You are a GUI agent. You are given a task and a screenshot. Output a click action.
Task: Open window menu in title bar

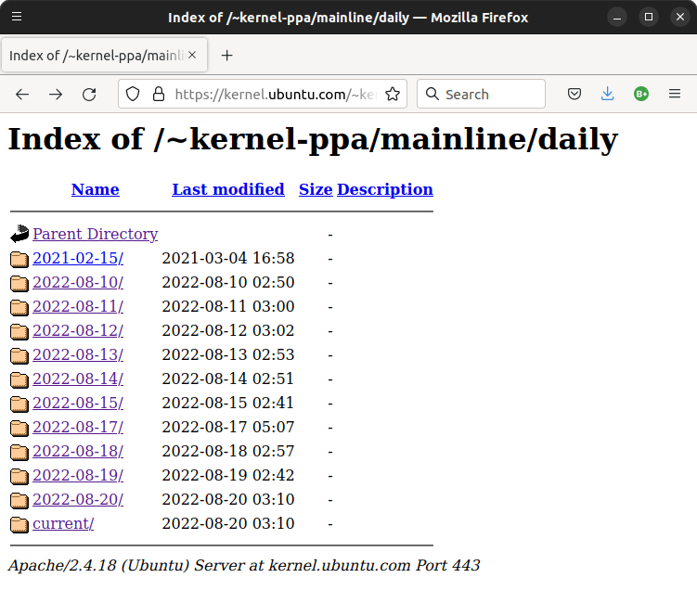pos(17,17)
